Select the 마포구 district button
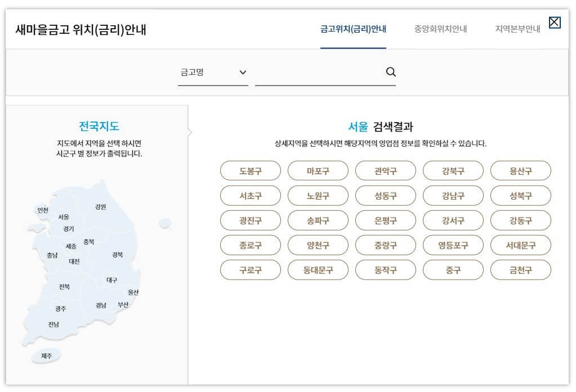 pyautogui.click(x=318, y=170)
